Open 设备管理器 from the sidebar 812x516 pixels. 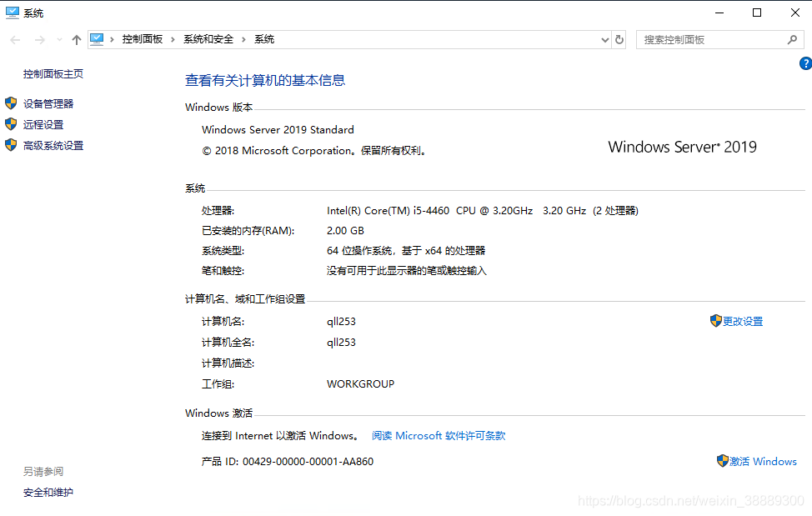[x=48, y=103]
